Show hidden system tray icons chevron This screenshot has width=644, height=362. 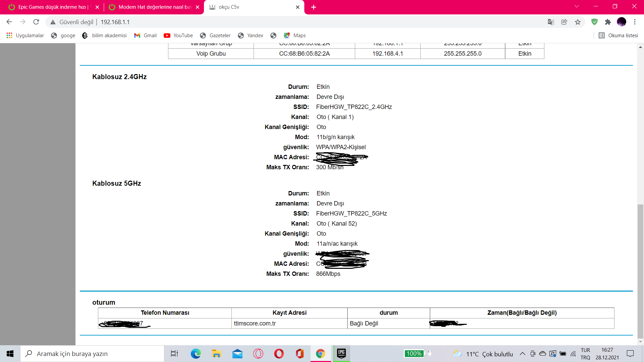click(522, 354)
